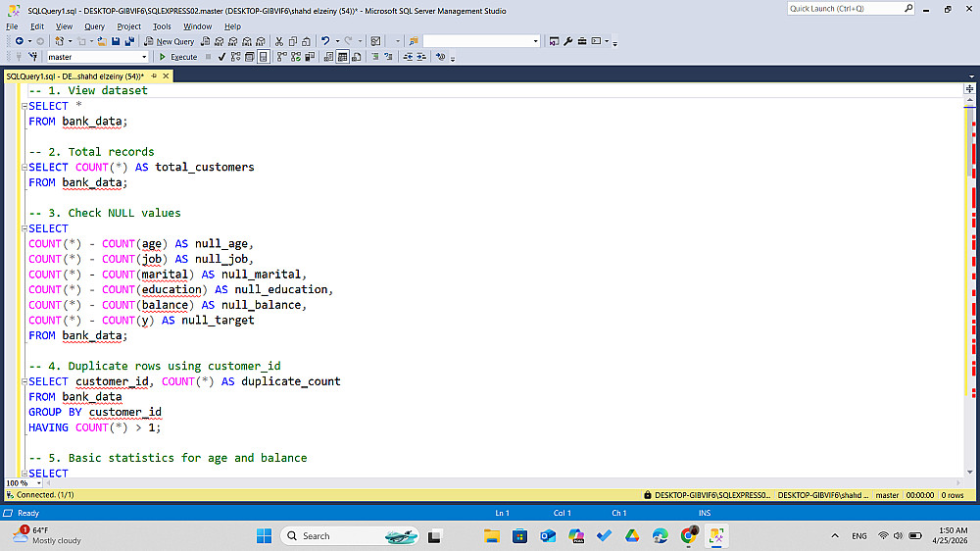Click the Save All icon
This screenshot has height=551, width=980.
pyautogui.click(x=129, y=41)
